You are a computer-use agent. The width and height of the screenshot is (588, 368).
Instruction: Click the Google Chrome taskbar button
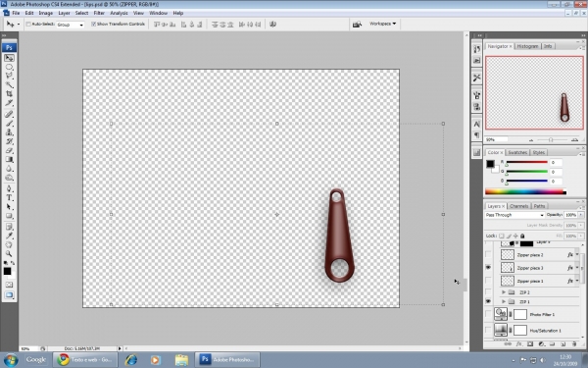click(85, 360)
